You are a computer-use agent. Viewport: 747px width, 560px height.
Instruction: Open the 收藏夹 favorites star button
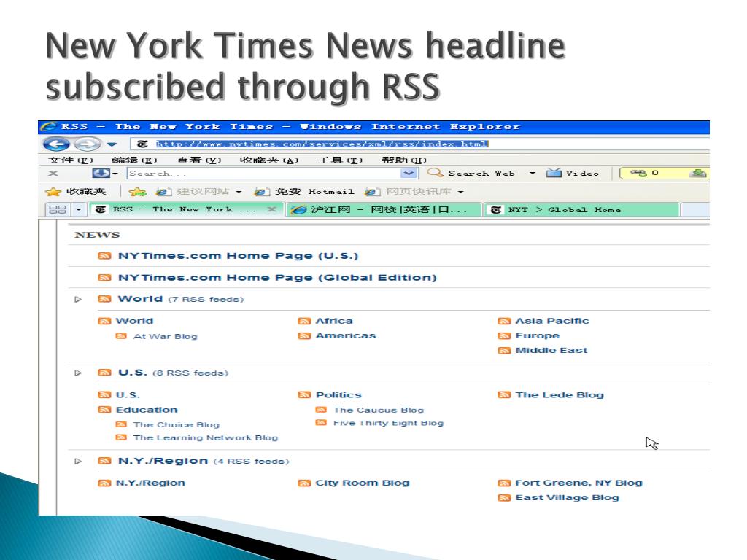75,192
